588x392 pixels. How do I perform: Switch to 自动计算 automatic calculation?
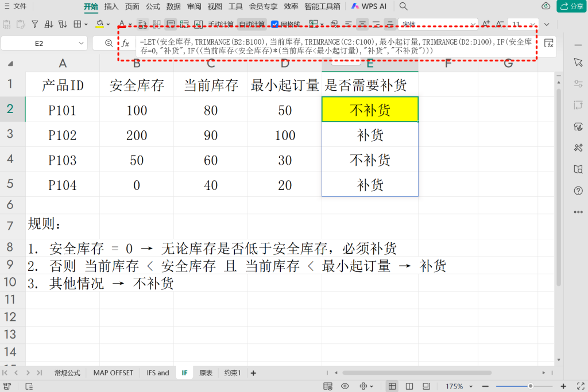click(252, 24)
